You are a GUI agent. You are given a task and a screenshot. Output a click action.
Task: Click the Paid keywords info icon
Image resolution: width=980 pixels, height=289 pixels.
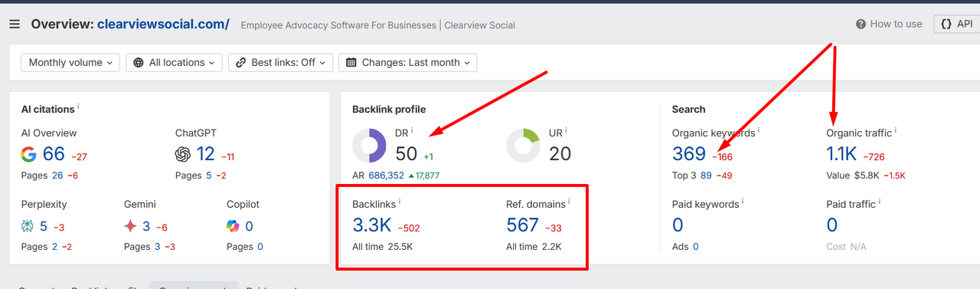743,202
